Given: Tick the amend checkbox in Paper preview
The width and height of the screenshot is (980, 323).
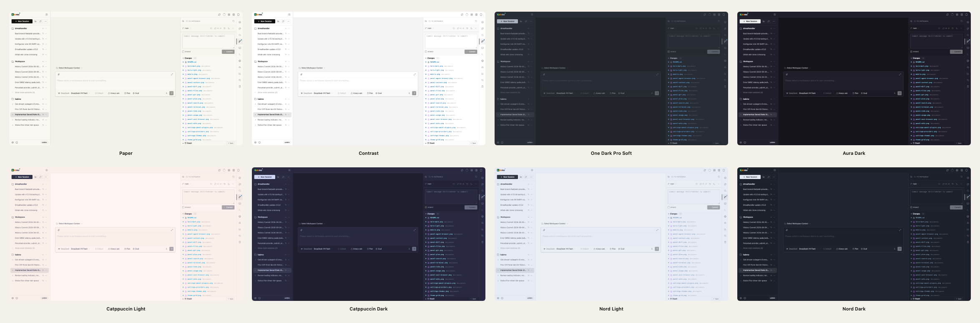Looking at the screenshot, I should 183,52.
